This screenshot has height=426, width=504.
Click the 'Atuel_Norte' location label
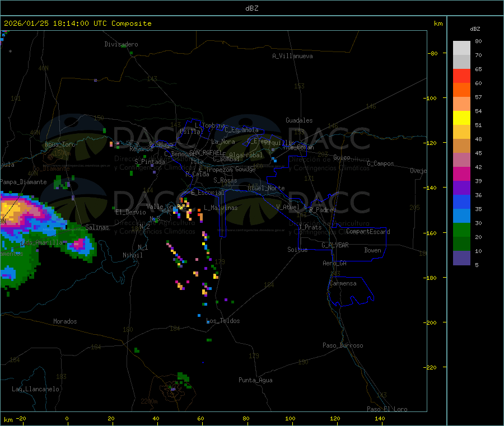[x=266, y=188]
